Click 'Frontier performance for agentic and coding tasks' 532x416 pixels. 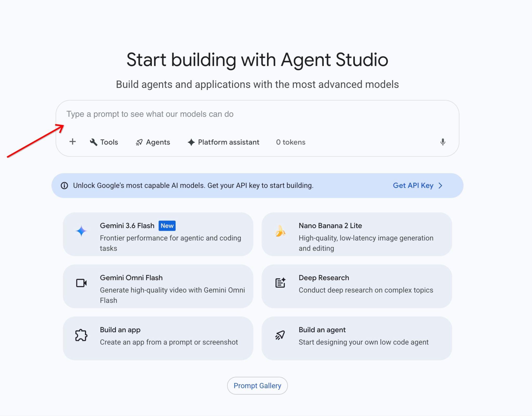171,243
